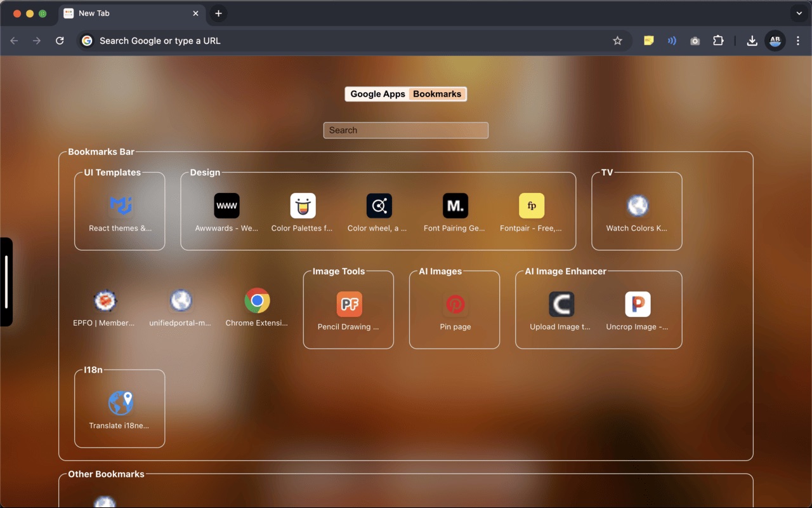
Task: Select the Bookmarks tab
Action: point(437,93)
